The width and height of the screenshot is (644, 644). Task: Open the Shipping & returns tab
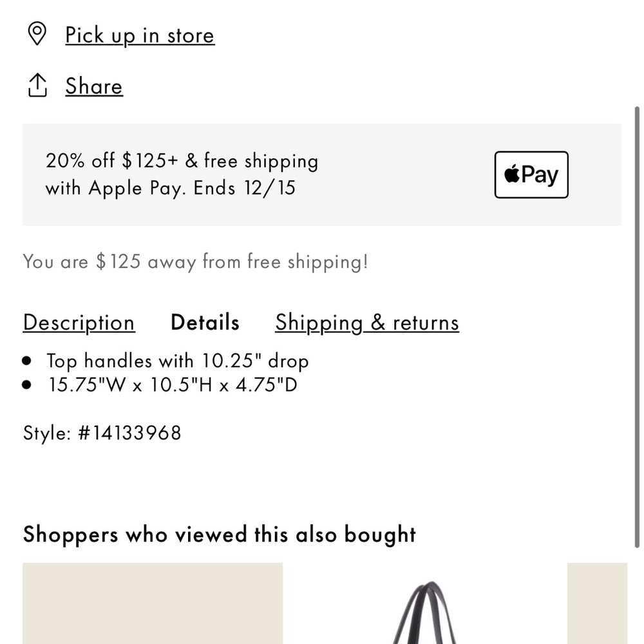point(366,322)
